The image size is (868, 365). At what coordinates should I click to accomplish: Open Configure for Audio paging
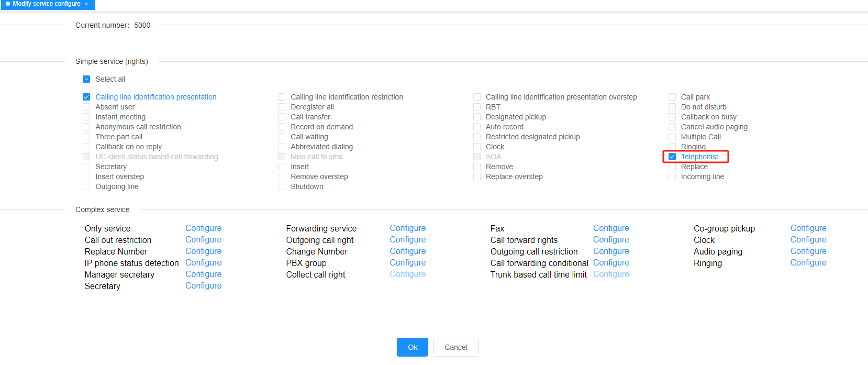[x=808, y=251]
